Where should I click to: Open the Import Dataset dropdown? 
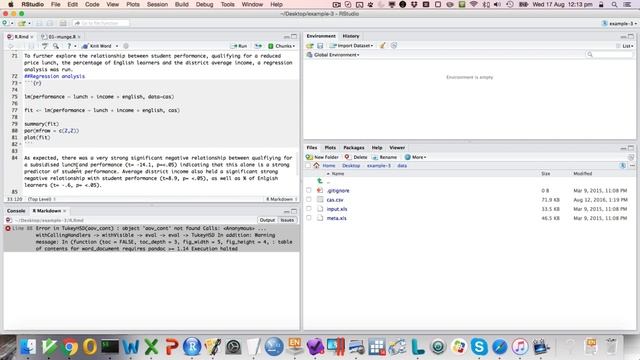coord(351,46)
